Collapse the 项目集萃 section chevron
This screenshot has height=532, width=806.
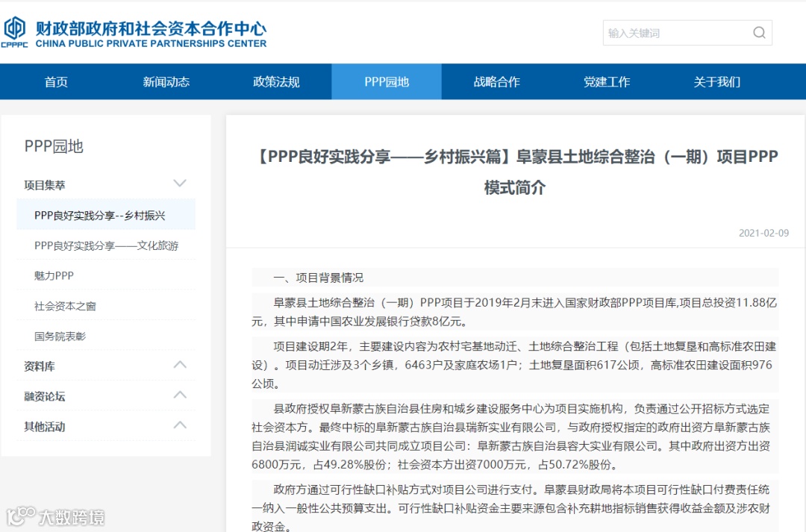point(179,183)
